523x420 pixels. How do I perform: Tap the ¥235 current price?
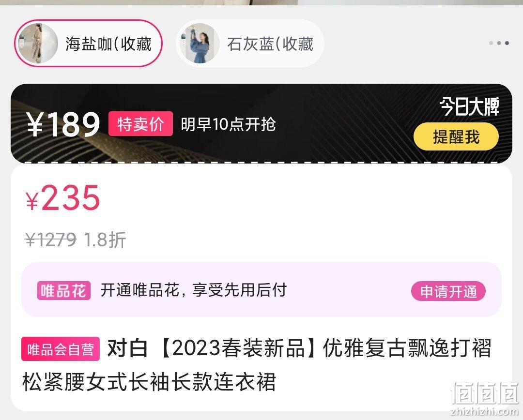tap(62, 198)
